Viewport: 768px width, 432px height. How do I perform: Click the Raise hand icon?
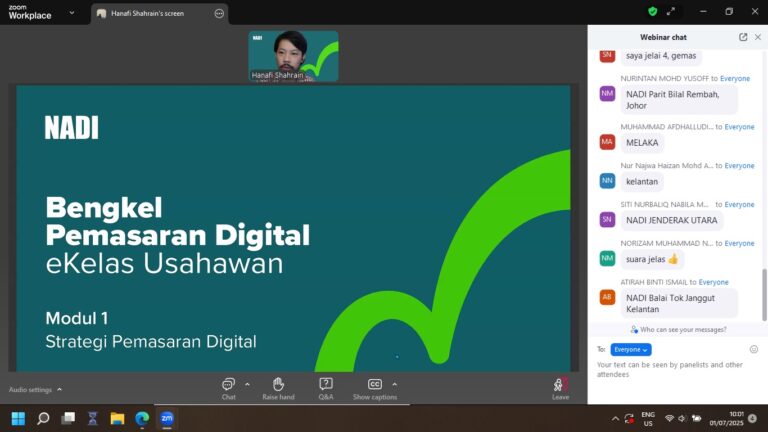[x=278, y=385]
